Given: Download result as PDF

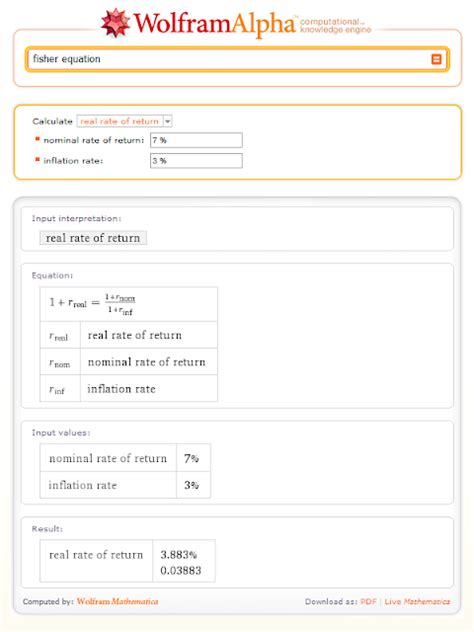Looking at the screenshot, I should click(x=368, y=601).
